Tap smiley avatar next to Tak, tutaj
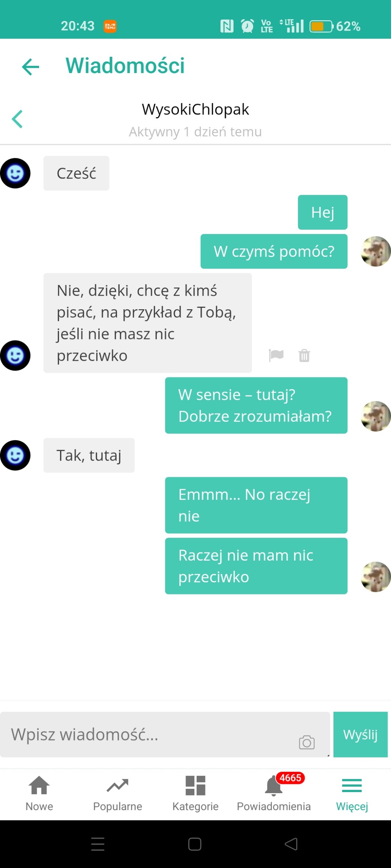391x868 pixels. point(15,455)
